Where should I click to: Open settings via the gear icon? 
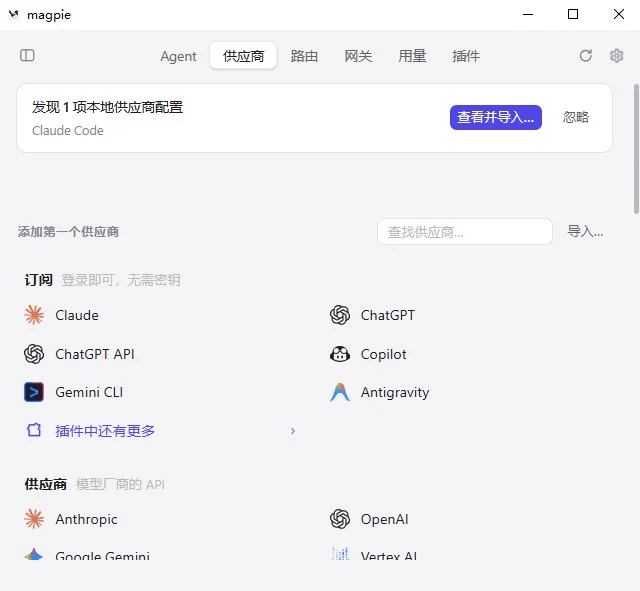coord(616,56)
